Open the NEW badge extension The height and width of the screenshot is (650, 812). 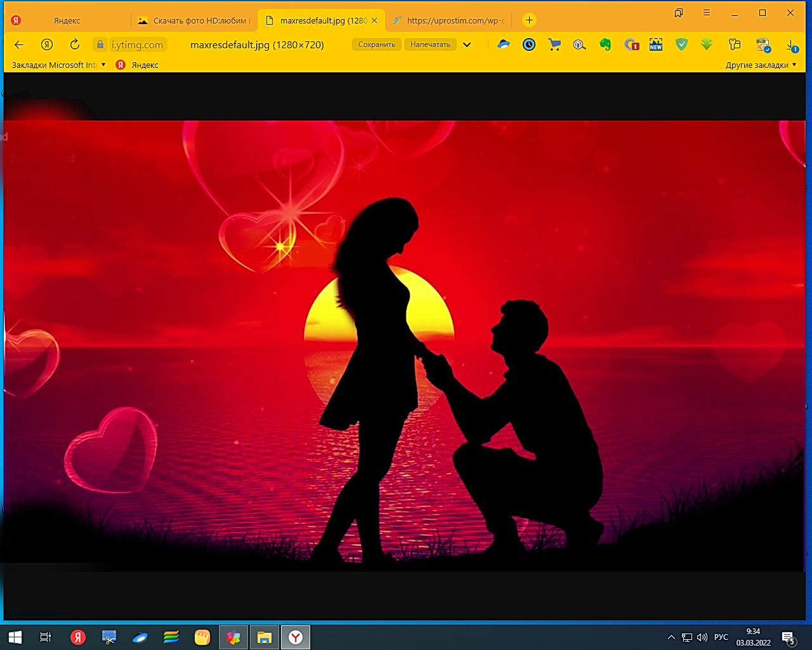click(x=656, y=44)
